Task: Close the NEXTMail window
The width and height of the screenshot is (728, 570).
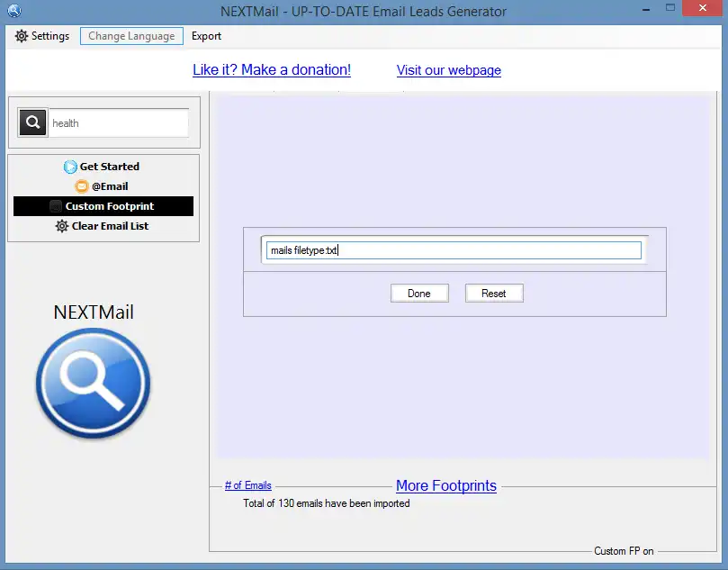Action: pos(703,8)
